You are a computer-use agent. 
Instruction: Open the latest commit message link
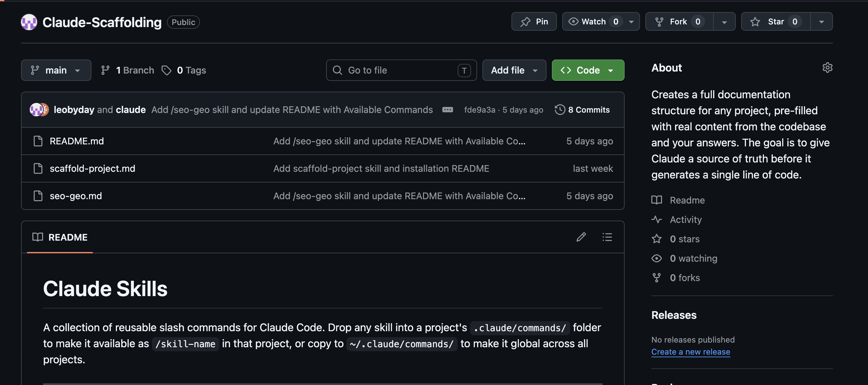coord(292,110)
